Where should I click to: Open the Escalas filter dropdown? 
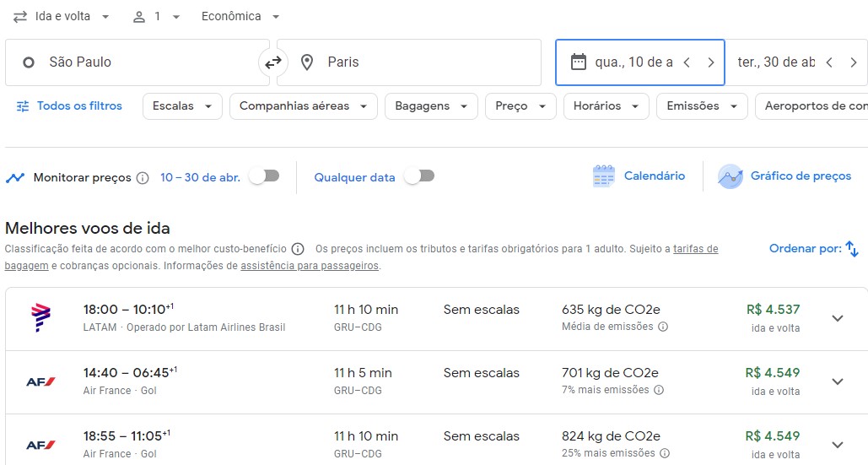pos(182,106)
